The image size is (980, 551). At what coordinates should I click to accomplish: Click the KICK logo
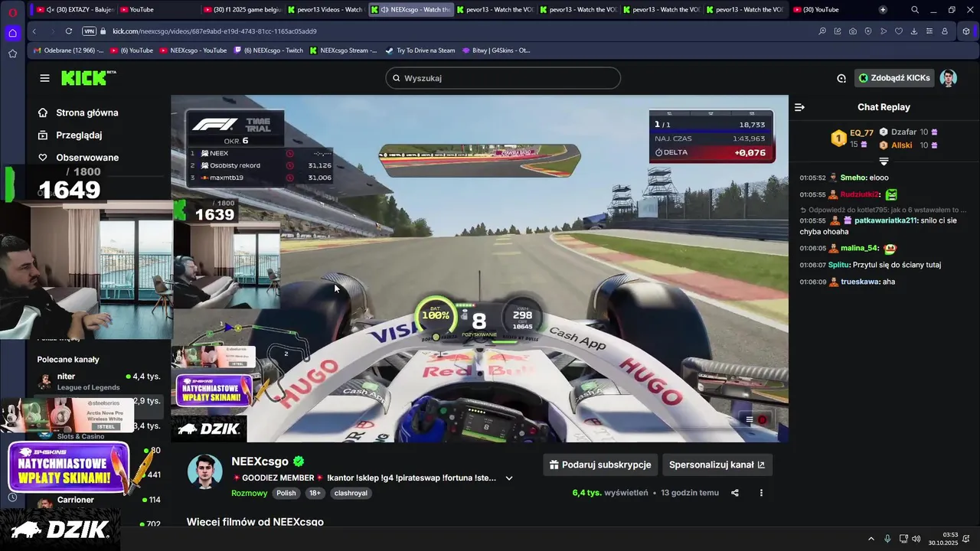[88, 78]
